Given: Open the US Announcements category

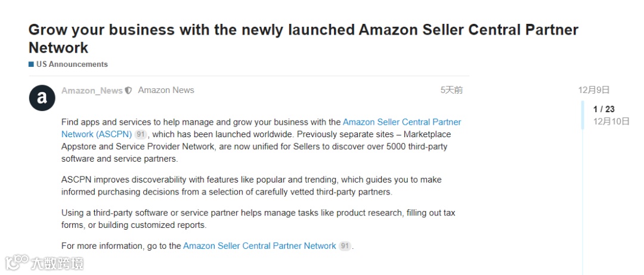Looking at the screenshot, I should [72, 64].
